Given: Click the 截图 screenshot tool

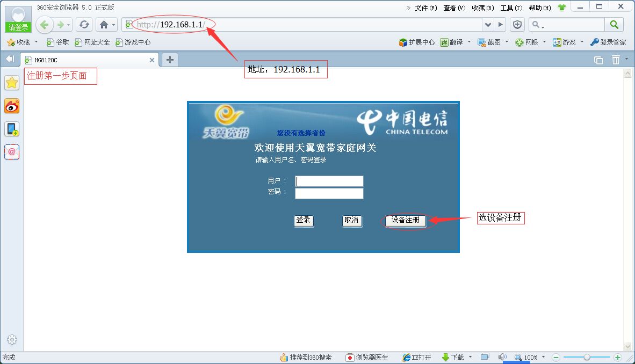Looking at the screenshot, I should pos(489,42).
